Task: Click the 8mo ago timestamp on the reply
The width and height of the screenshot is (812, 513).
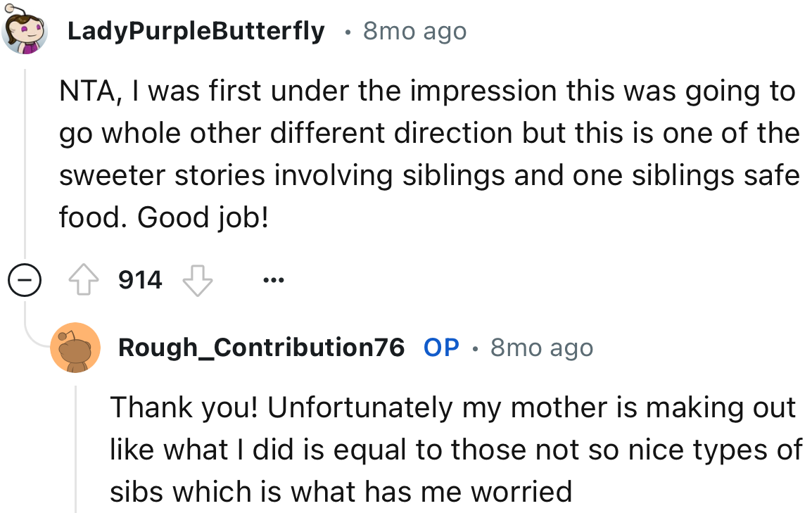Action: (x=540, y=346)
